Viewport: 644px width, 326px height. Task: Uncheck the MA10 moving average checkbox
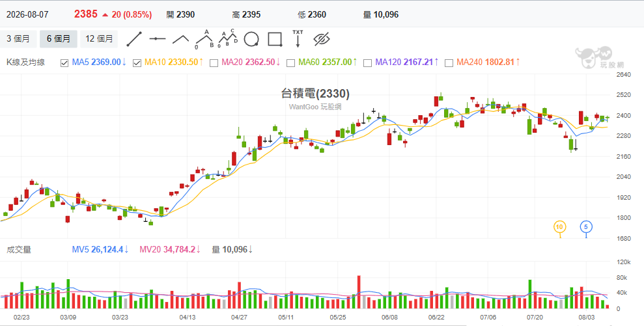click(137, 63)
